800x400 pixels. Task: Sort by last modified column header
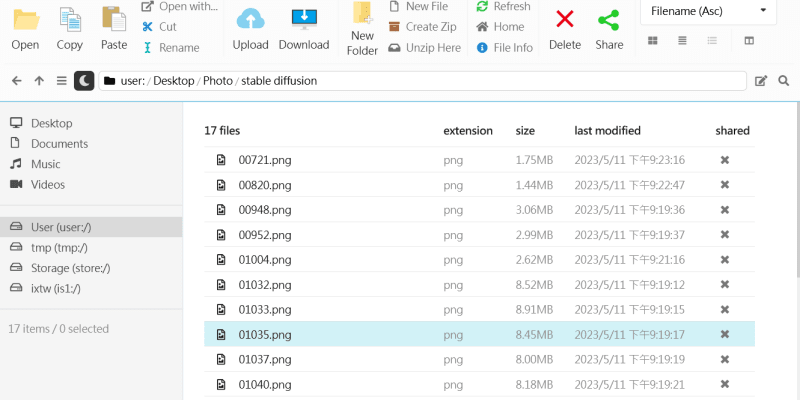click(x=607, y=131)
